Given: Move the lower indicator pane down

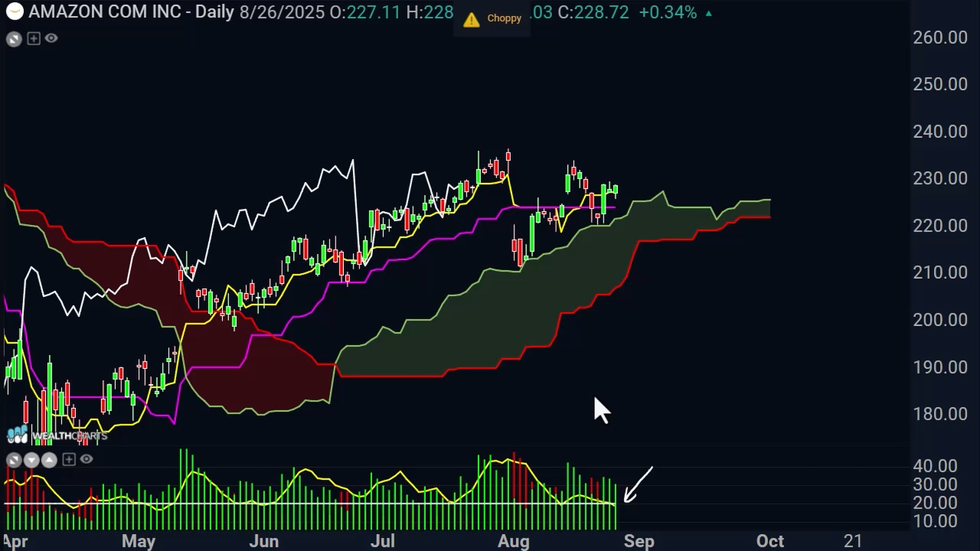Looking at the screenshot, I should [32, 460].
